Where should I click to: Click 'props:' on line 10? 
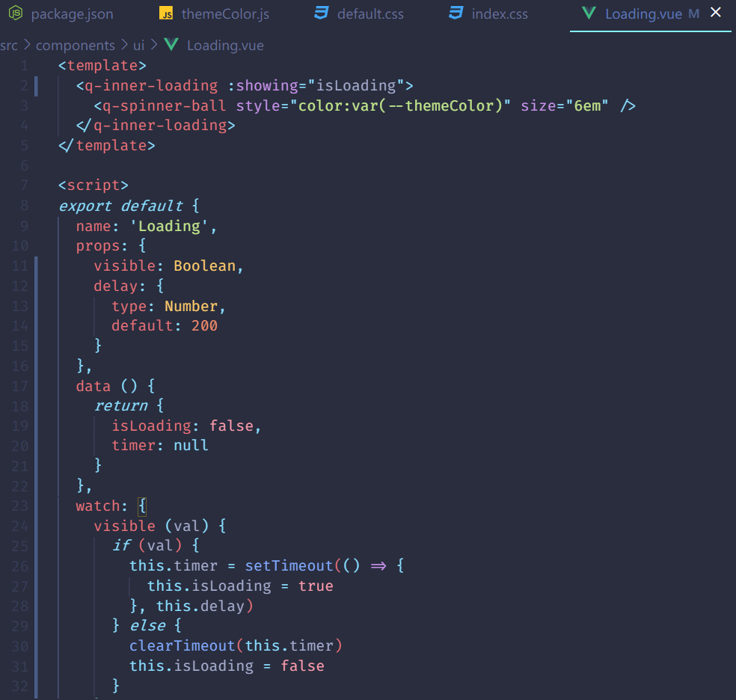coord(102,245)
